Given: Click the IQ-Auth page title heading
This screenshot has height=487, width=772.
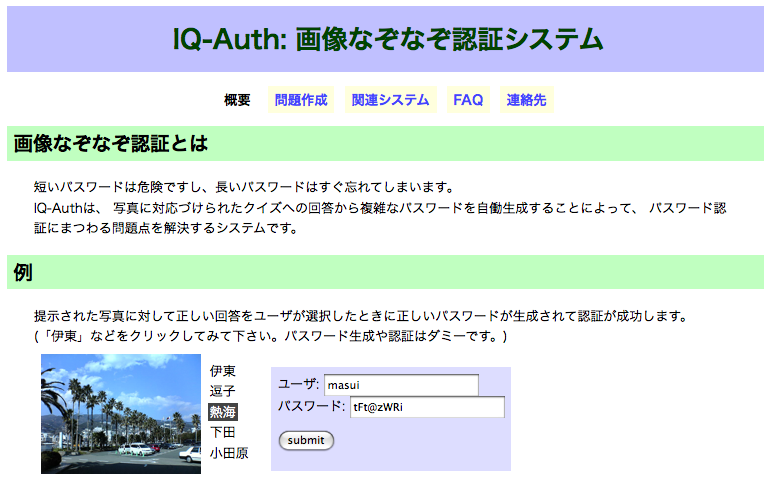Looking at the screenshot, I should coord(387,39).
